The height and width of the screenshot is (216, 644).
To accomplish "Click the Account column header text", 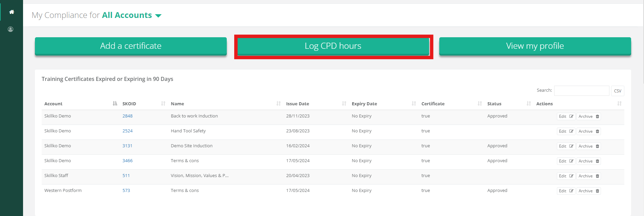I will 53,104.
